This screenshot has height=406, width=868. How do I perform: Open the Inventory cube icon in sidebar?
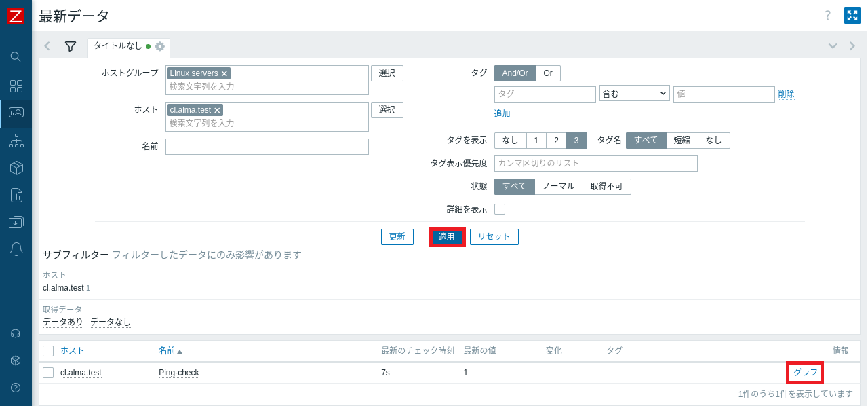pos(16,168)
